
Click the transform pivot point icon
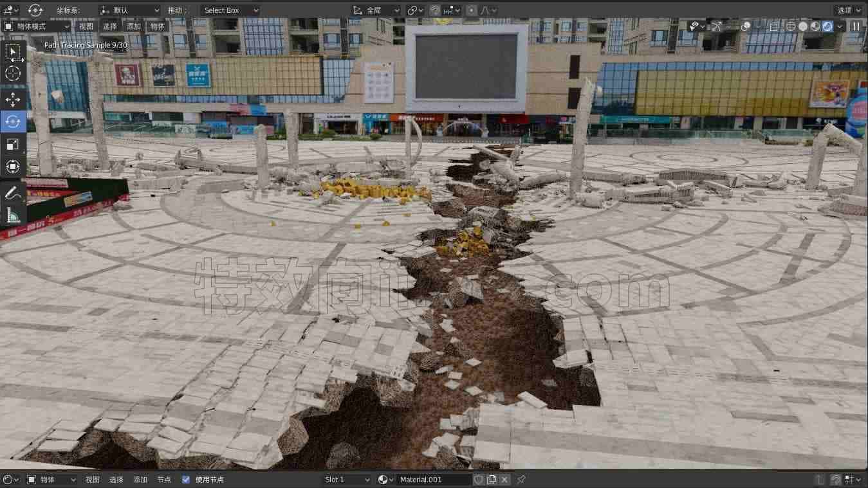pos(416,10)
